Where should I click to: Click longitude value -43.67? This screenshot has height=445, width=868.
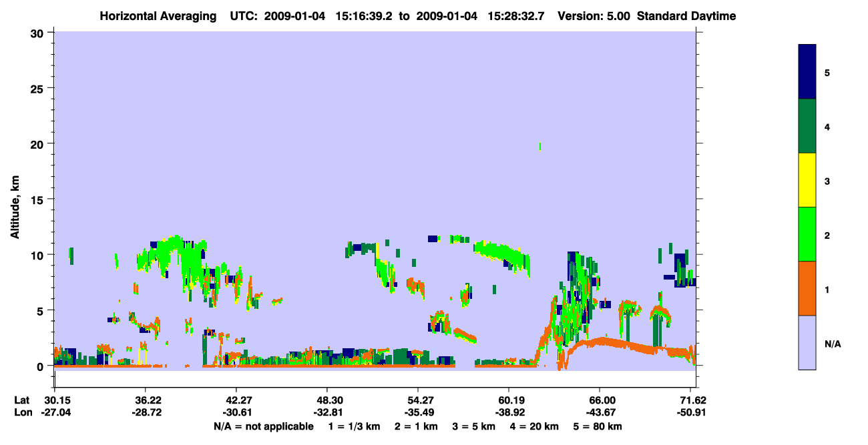[600, 412]
